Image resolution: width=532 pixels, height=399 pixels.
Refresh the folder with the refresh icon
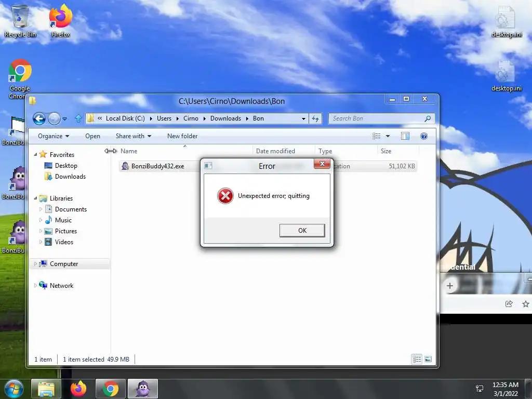tap(315, 118)
